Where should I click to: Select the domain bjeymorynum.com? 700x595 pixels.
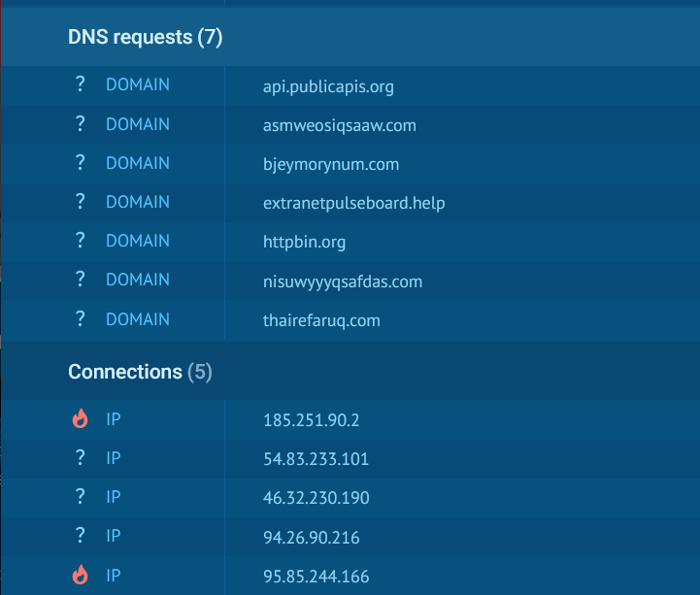331,164
